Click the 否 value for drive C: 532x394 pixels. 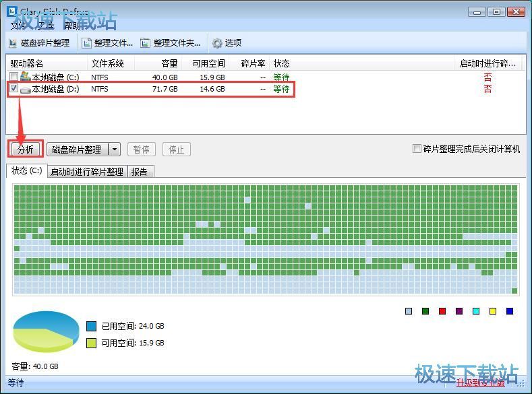pos(487,77)
